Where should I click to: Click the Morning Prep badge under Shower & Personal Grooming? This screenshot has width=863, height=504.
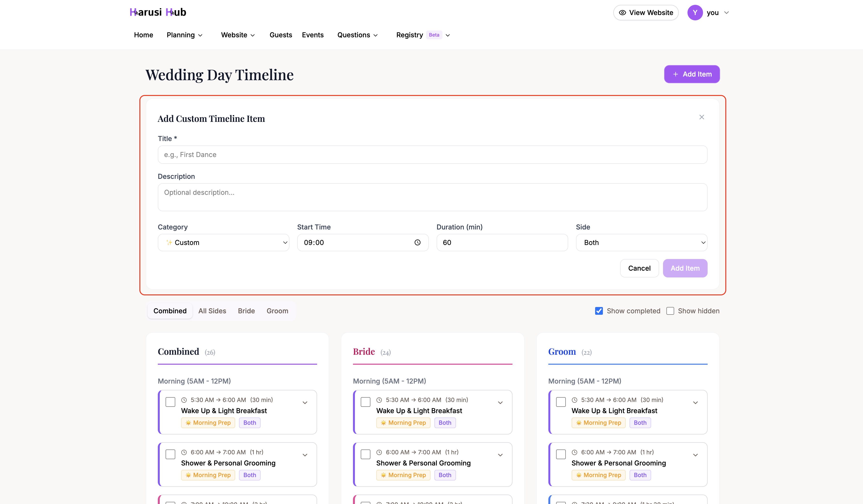pyautogui.click(x=208, y=475)
